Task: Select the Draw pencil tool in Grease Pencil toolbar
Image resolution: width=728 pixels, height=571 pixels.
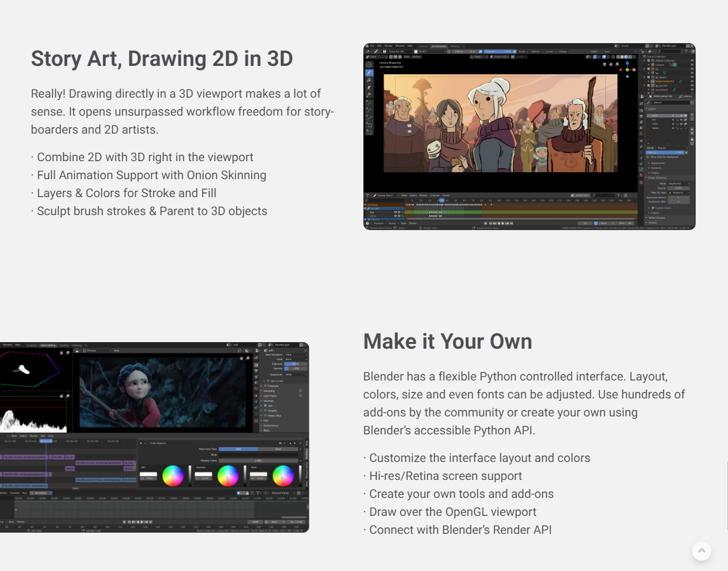Action: point(369,72)
